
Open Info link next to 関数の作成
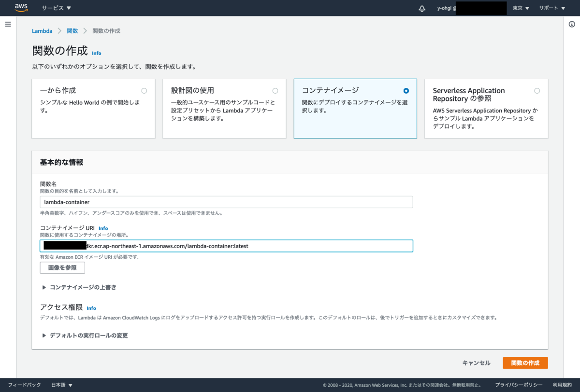pyautogui.click(x=97, y=53)
